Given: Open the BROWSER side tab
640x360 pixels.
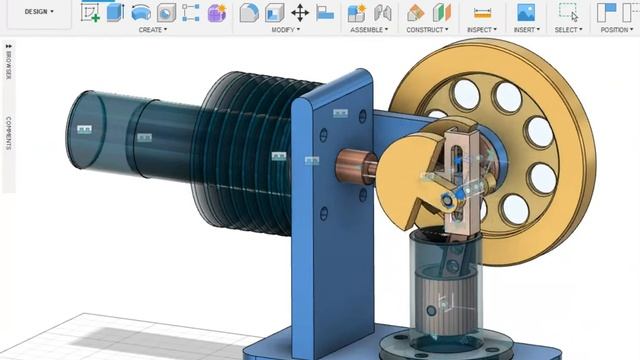Looking at the screenshot, I should [9, 66].
